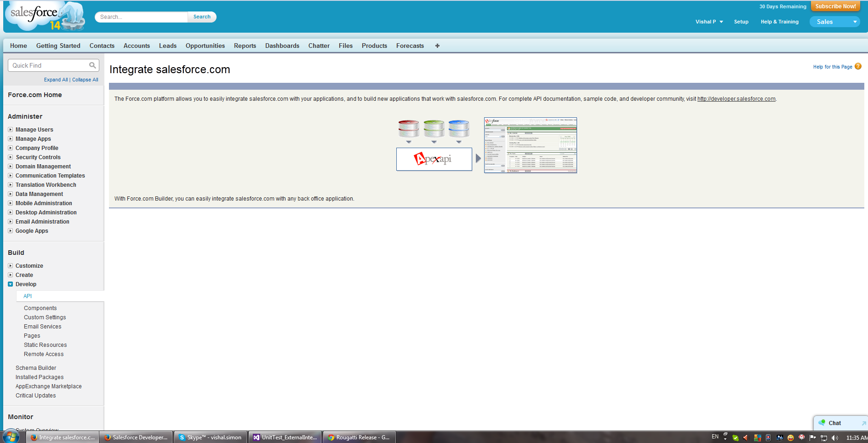Image resolution: width=868 pixels, height=443 pixels.
Task: Click the Skype tray icon with green check
Action: [x=736, y=437]
